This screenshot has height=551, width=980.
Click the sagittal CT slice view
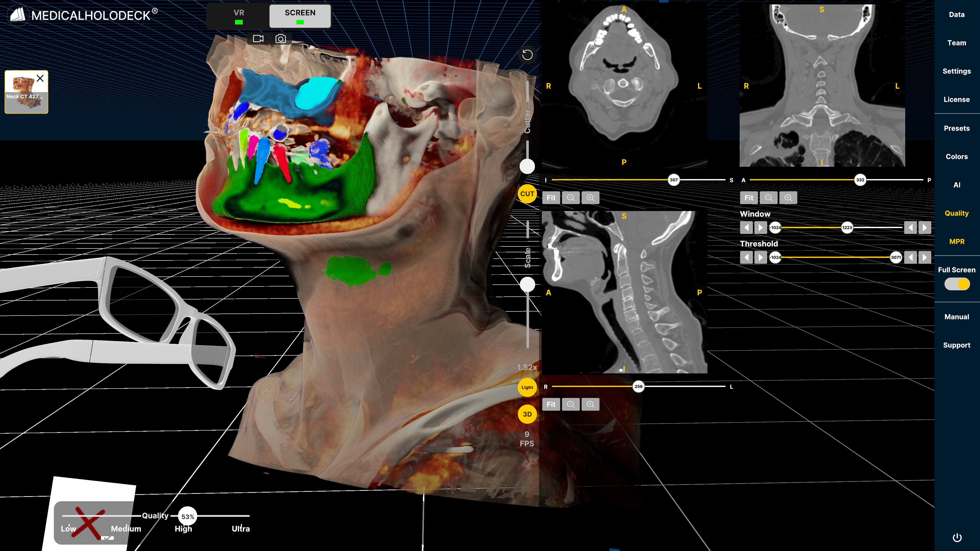624,292
